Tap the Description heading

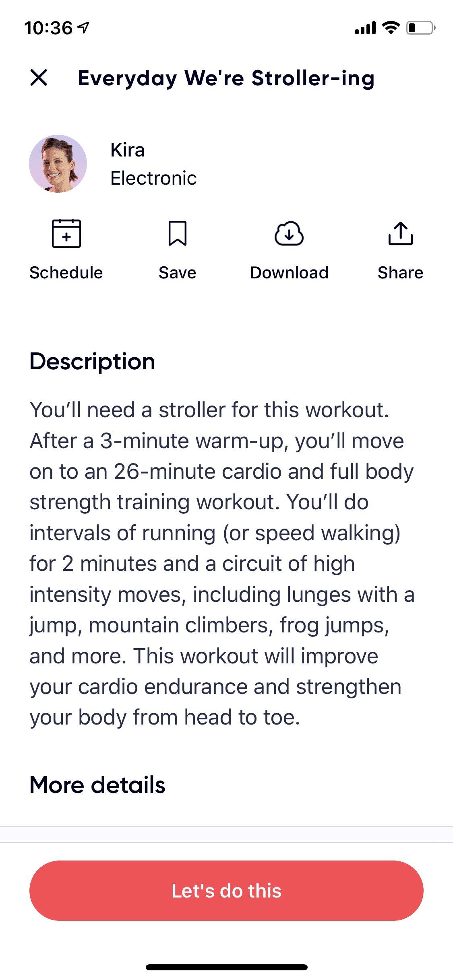point(92,361)
